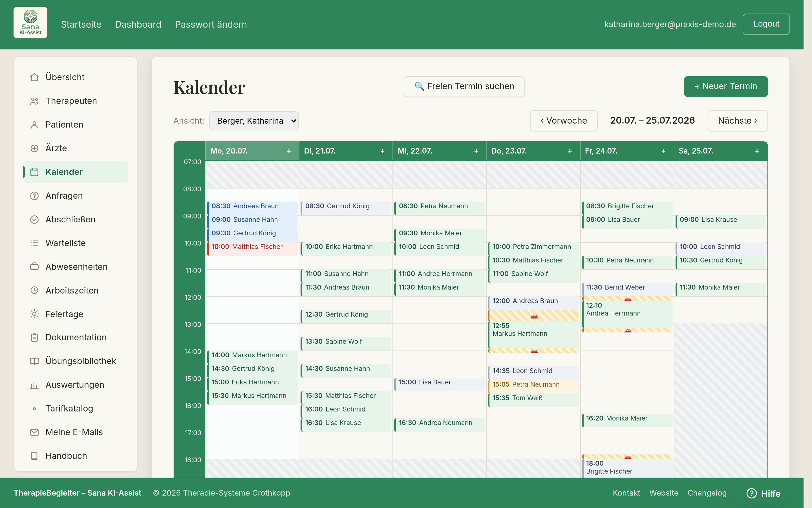The height and width of the screenshot is (508, 812).
Task: Click the Übersicht house icon
Action: tap(34, 77)
